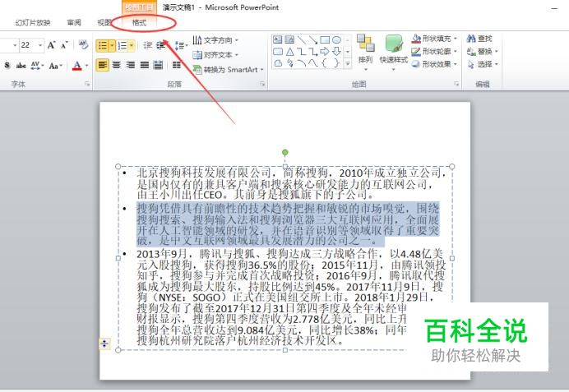Select the right block arrow shape

pyautogui.click(x=325, y=52)
